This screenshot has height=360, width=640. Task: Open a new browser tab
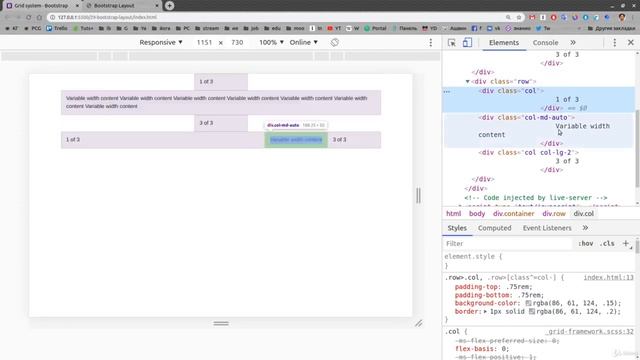(x=169, y=6)
